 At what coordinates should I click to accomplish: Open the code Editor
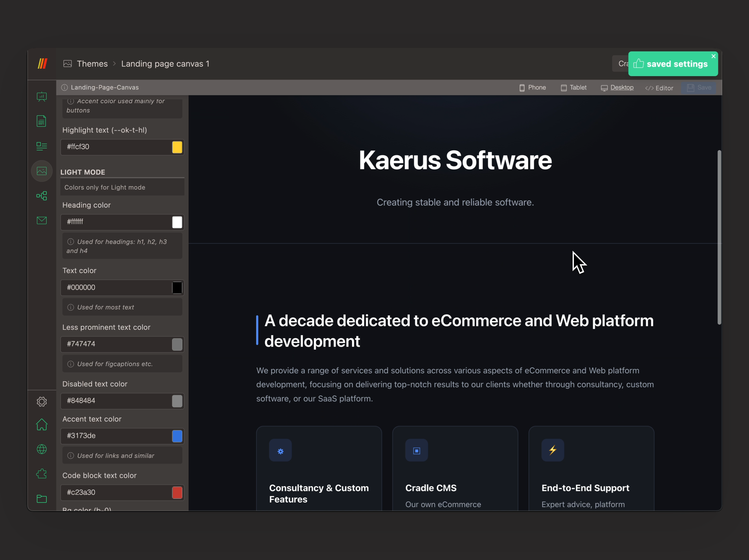point(659,88)
